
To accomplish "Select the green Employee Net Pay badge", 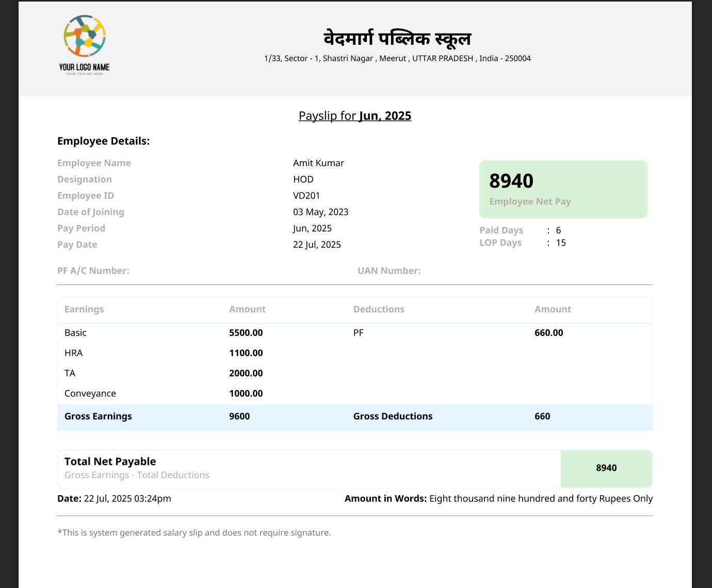I will (563, 189).
